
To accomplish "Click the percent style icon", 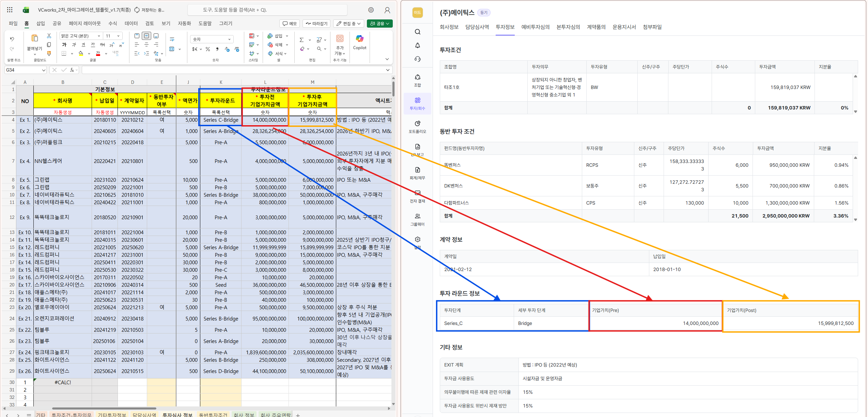I will [x=208, y=49].
